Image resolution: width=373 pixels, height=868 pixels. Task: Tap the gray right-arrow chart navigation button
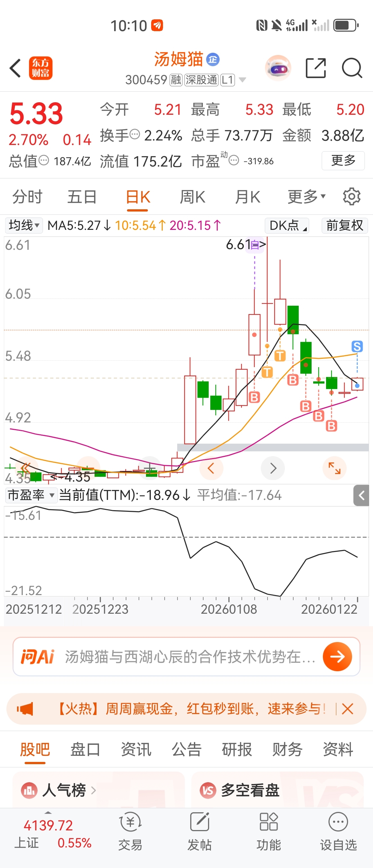click(x=273, y=468)
